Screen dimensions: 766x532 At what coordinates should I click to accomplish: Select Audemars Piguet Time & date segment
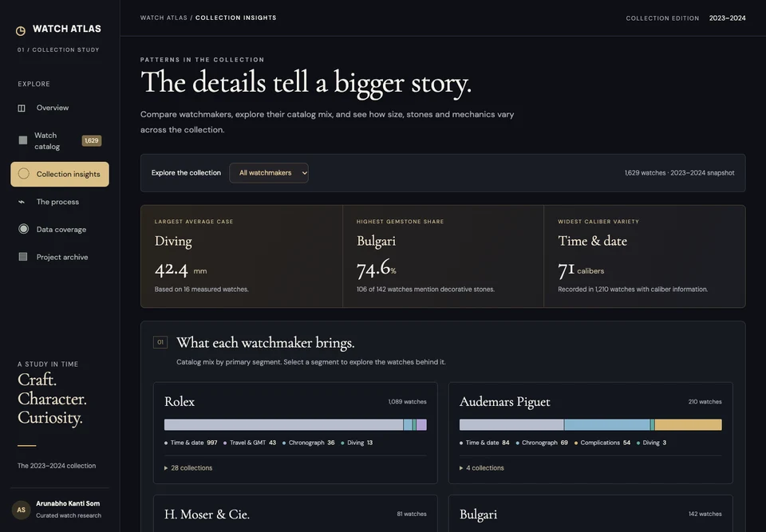click(511, 424)
